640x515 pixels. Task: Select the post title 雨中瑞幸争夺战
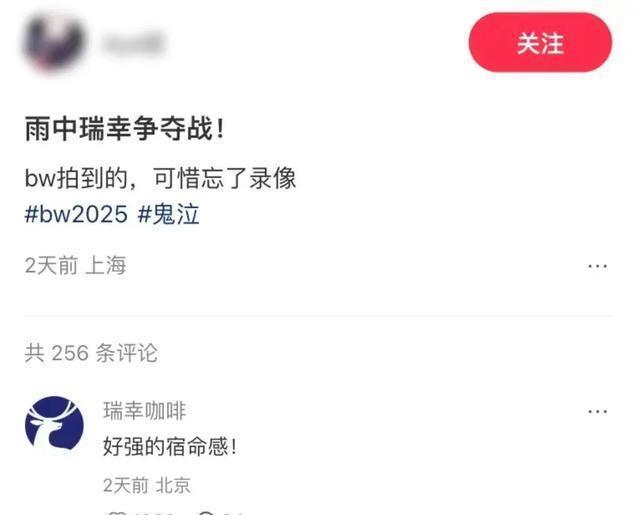point(124,129)
